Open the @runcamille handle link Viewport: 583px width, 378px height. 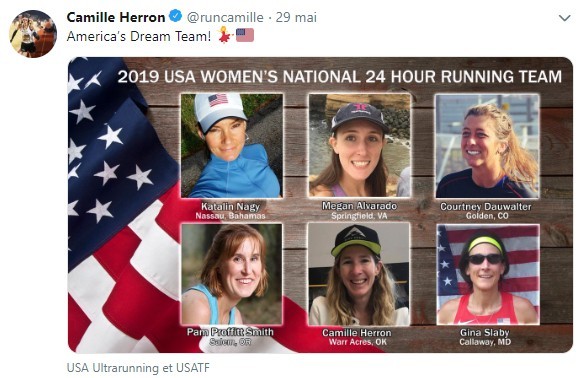point(225,17)
